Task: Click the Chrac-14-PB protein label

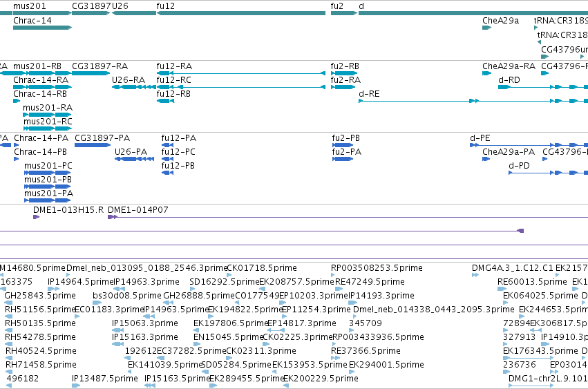Action: [41, 152]
